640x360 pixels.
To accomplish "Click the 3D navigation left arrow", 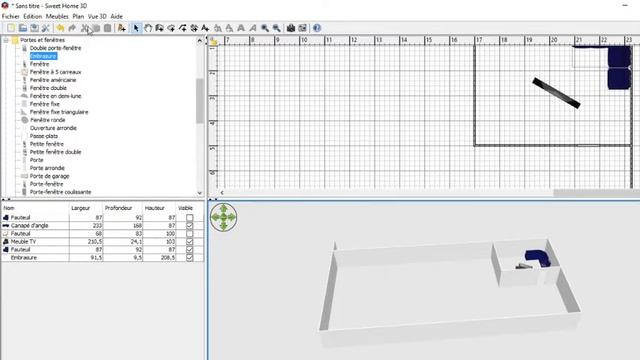I will click(x=215, y=217).
